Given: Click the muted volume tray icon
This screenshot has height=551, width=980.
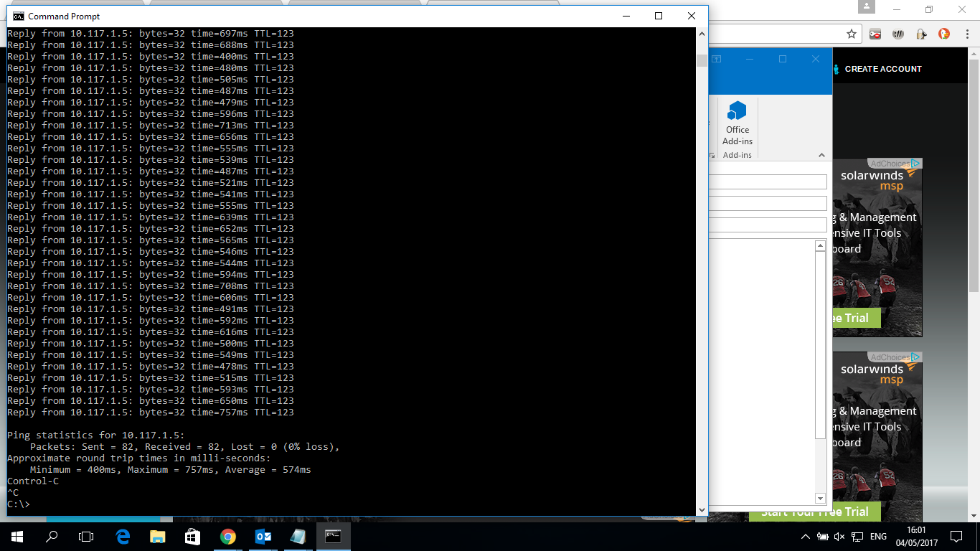Looking at the screenshot, I should click(x=839, y=537).
